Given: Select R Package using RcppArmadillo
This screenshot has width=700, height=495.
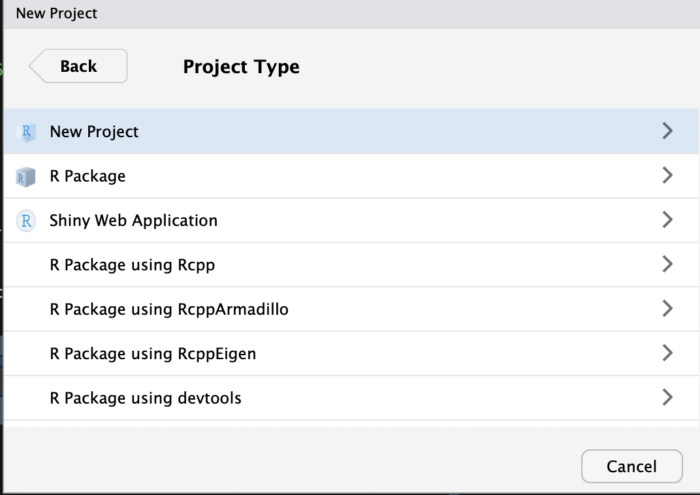Looking at the screenshot, I should point(351,309).
